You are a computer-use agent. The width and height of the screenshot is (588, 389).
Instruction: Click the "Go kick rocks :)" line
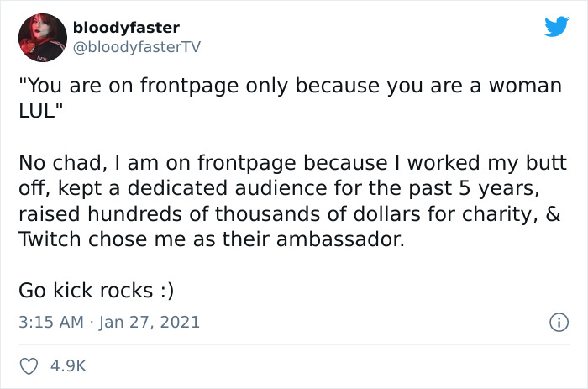point(96,290)
